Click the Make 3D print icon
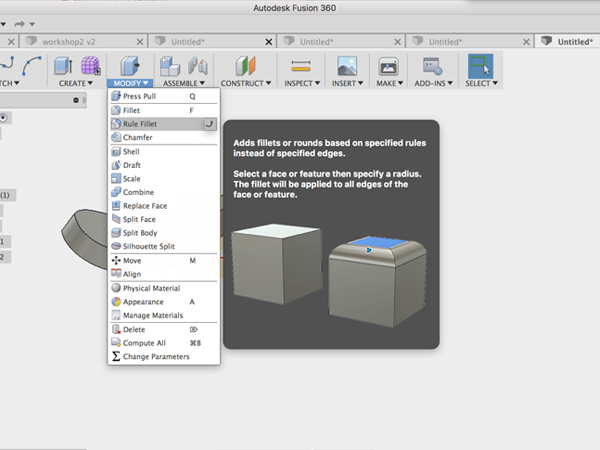 [x=389, y=66]
